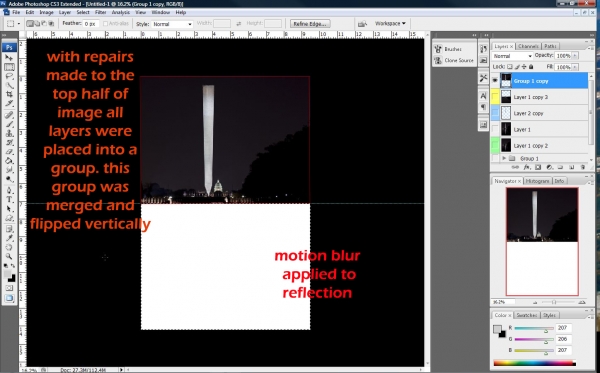Open the tool preset picker arrow
This screenshot has width=600, height=373.
pos(19,24)
